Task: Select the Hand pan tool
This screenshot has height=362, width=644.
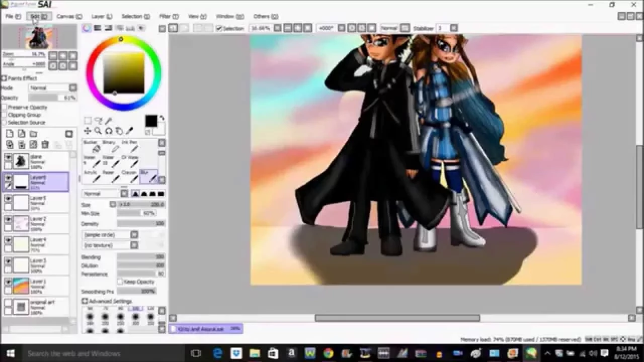Action: (119, 131)
